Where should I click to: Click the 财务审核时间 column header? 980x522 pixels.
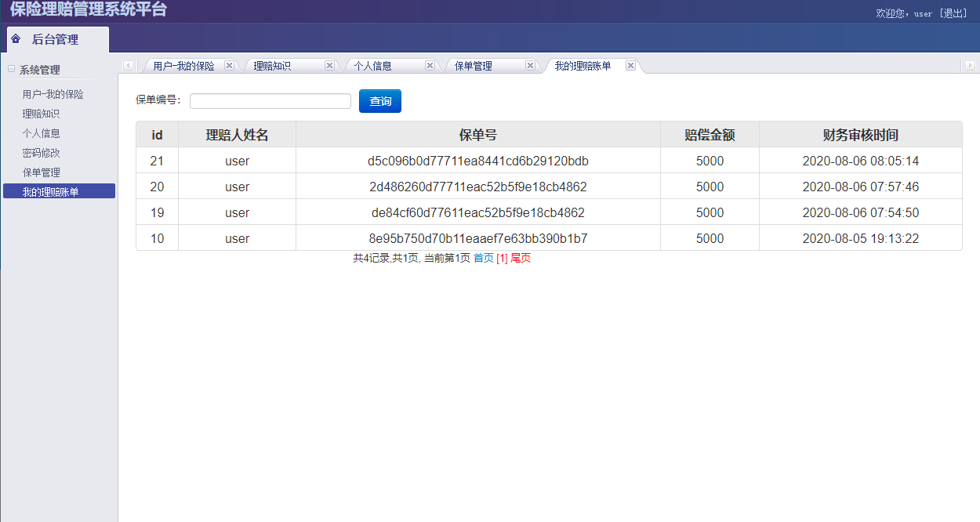[861, 135]
